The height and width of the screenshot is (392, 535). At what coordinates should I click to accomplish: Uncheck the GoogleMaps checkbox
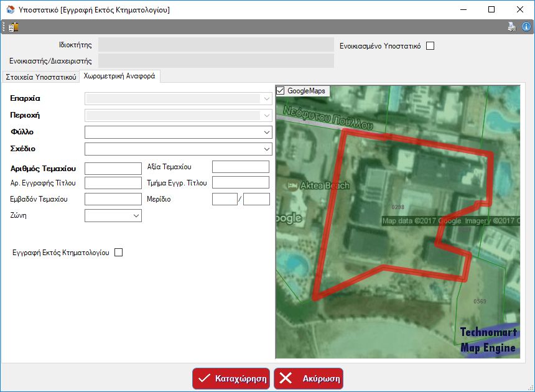tap(281, 91)
